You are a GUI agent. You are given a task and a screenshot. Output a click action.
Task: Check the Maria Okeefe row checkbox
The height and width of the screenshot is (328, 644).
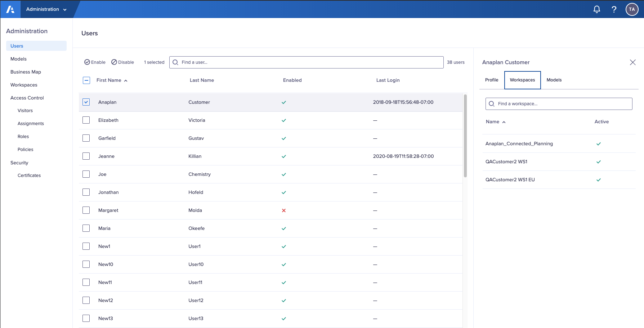click(x=86, y=228)
